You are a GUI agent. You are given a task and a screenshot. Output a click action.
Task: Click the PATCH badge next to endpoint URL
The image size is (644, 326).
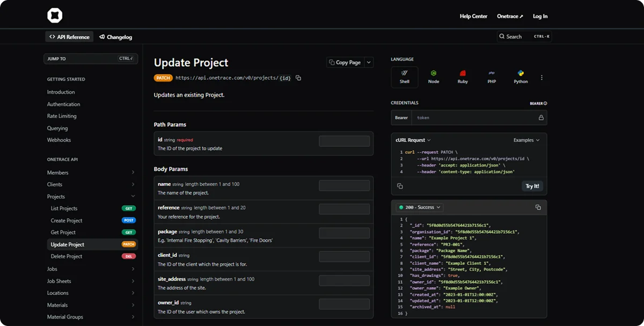pos(163,78)
